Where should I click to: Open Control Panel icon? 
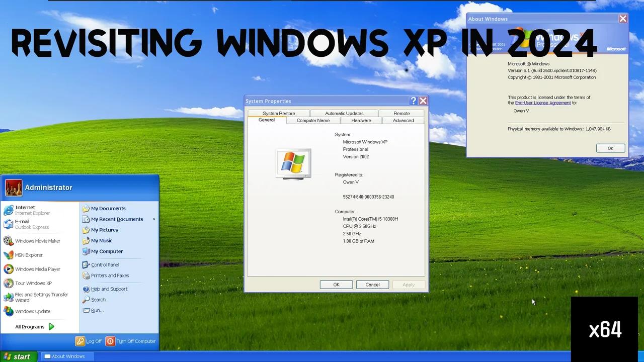(x=86, y=264)
